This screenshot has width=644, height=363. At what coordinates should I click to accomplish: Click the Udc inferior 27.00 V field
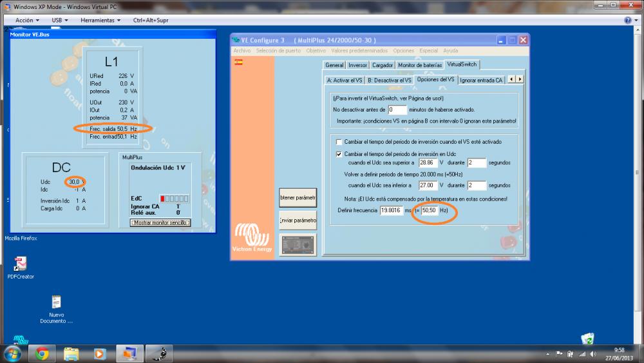click(x=428, y=186)
